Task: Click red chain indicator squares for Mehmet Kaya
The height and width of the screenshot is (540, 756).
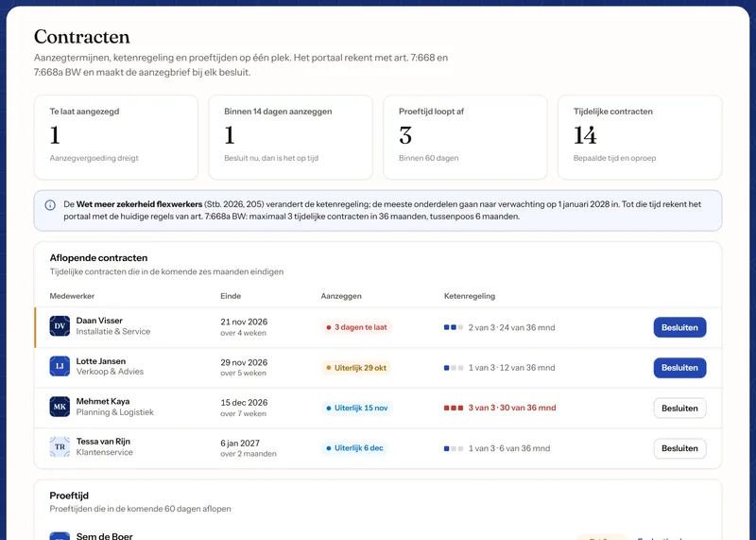Action: [454, 408]
